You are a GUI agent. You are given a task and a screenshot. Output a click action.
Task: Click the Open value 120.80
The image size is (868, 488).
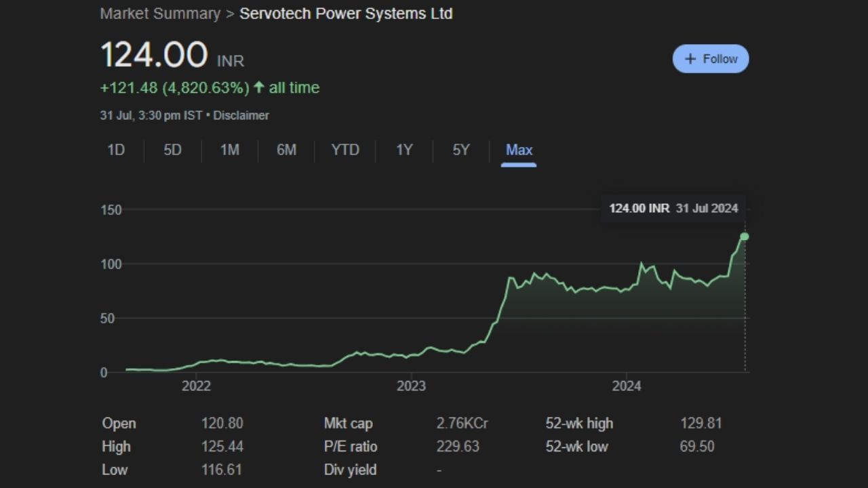(222, 424)
